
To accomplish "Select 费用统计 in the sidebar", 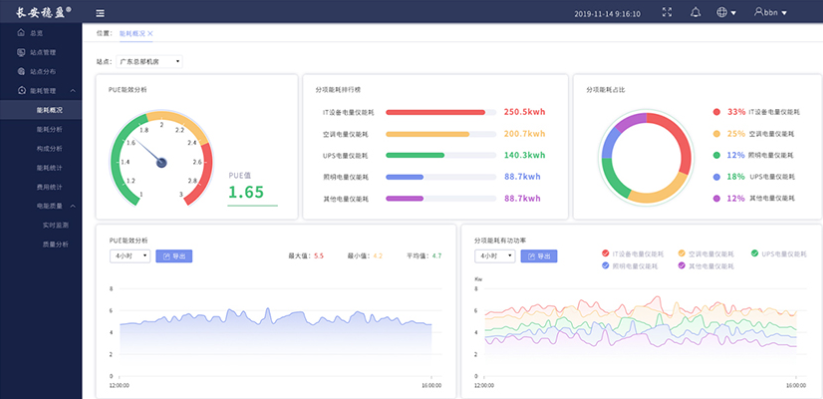I will pyautogui.click(x=49, y=187).
